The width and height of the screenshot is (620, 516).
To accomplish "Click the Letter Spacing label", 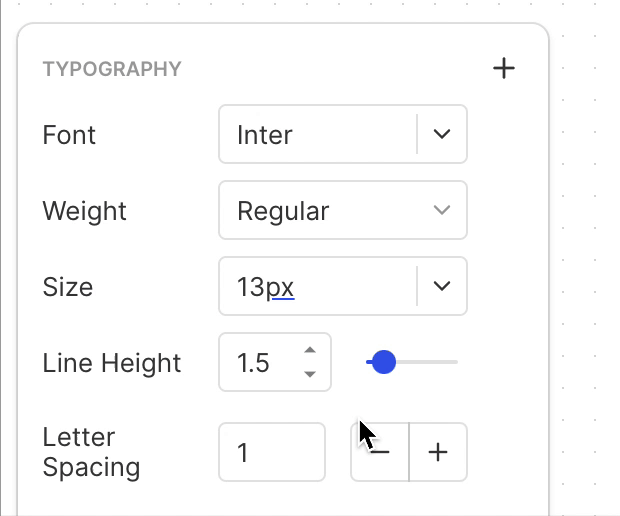I will pyautogui.click(x=91, y=452).
